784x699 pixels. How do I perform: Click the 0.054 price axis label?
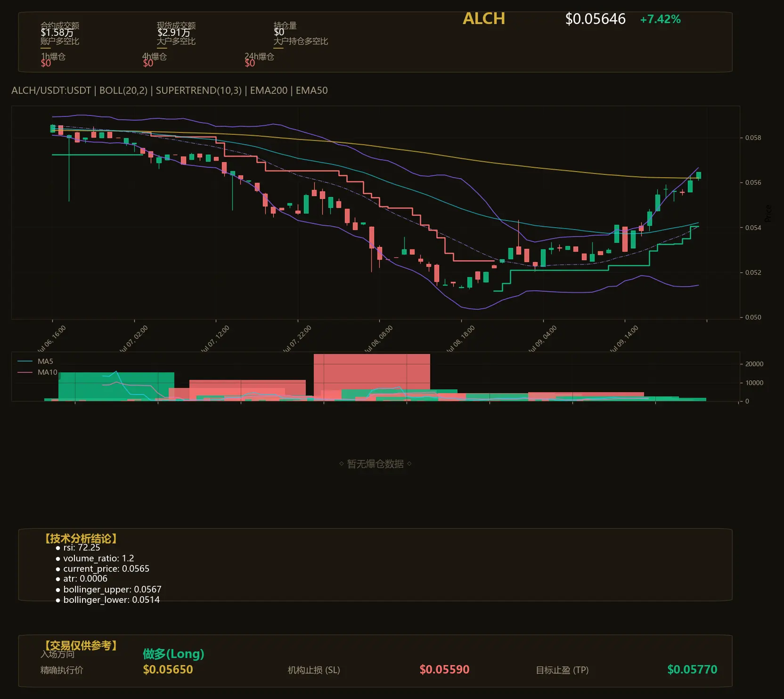[753, 228]
